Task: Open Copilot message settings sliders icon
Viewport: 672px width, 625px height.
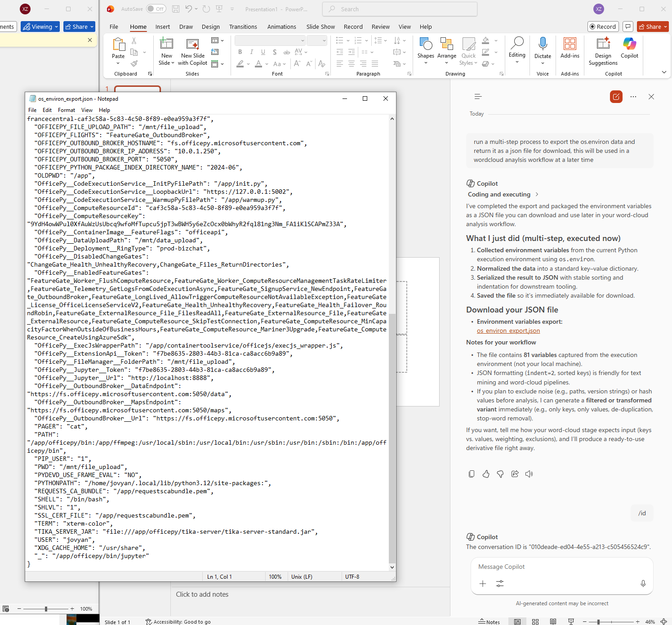Action: click(500, 584)
